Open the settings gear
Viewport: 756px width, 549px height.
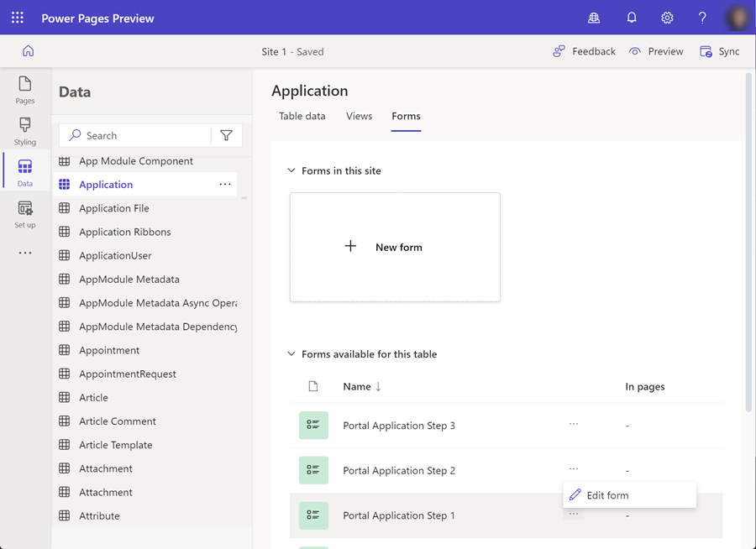pyautogui.click(x=667, y=18)
